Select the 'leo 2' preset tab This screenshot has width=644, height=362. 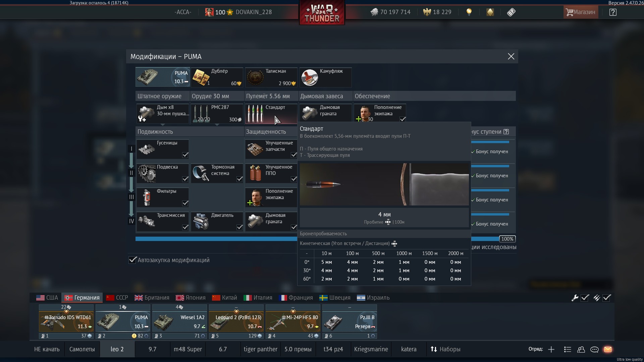click(117, 349)
